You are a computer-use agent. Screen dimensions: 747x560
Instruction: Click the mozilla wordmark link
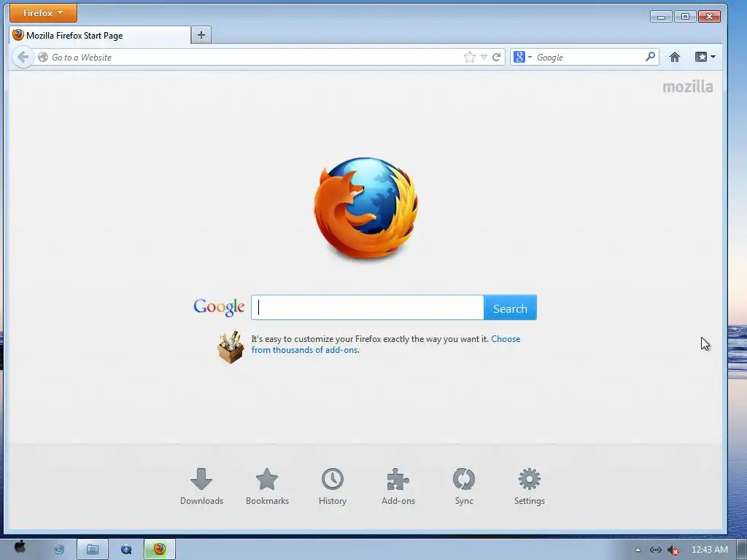click(x=688, y=87)
